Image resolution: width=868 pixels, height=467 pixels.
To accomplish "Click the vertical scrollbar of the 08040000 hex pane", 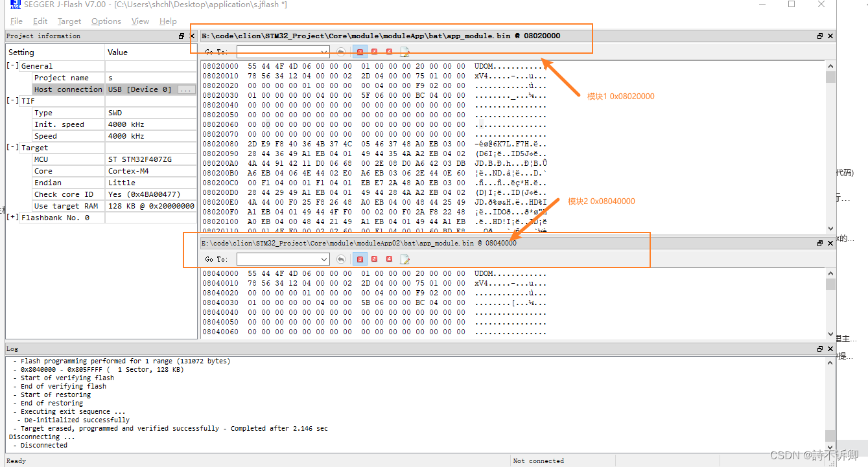I will 830,303.
